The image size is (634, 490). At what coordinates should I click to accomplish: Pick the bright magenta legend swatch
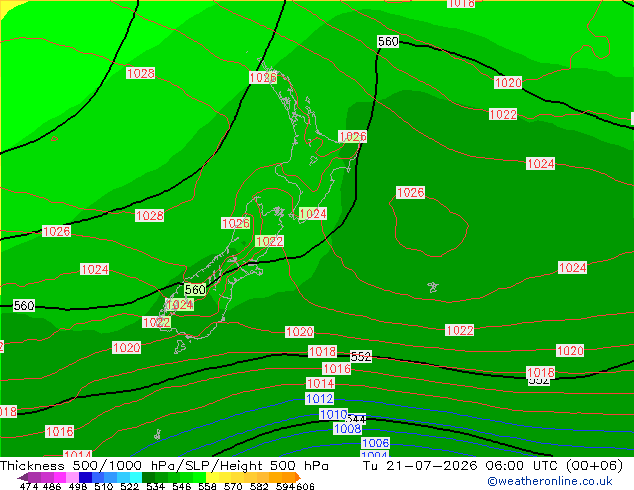60,477
